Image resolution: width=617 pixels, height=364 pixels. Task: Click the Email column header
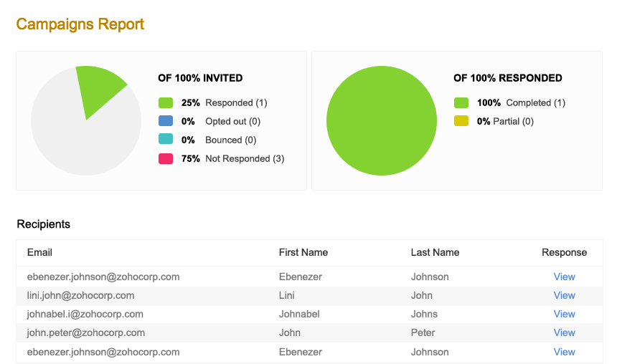point(39,252)
